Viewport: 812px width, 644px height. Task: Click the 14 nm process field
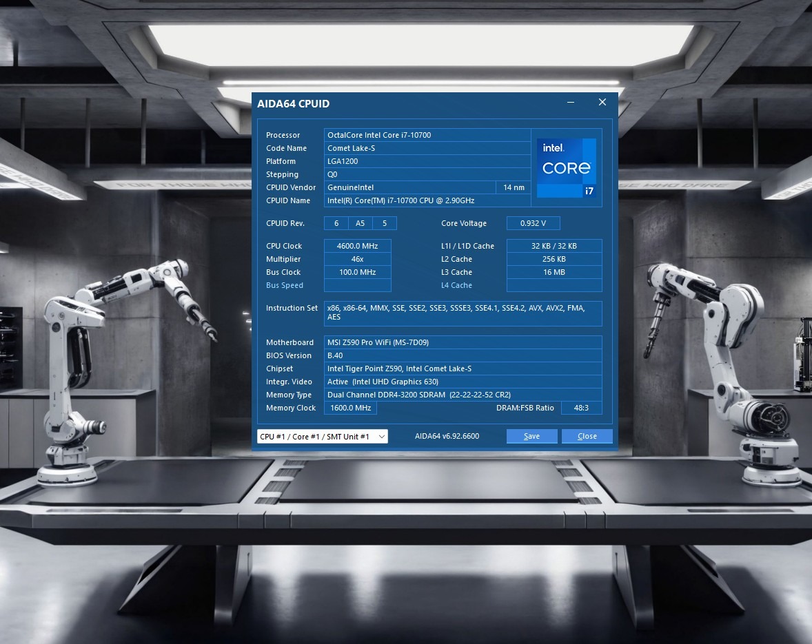(514, 187)
